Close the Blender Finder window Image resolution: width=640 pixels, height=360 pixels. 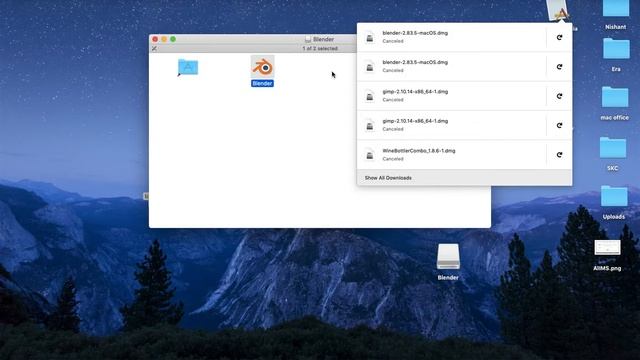155,39
